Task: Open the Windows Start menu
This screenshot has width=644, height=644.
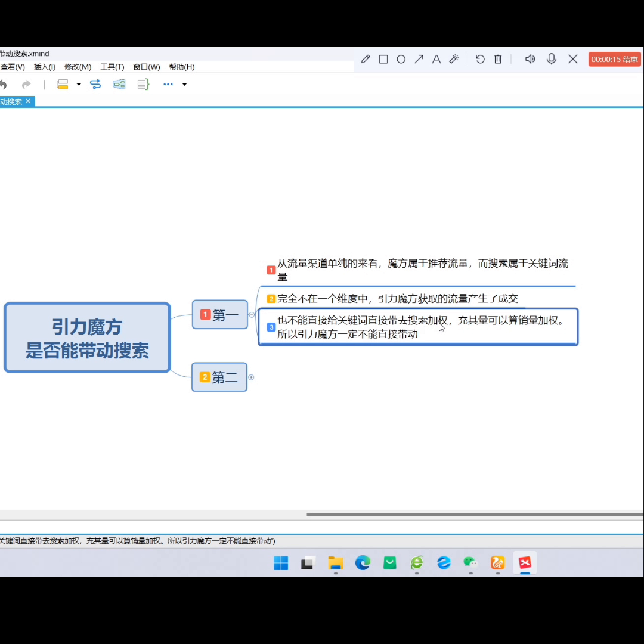Action: point(281,563)
